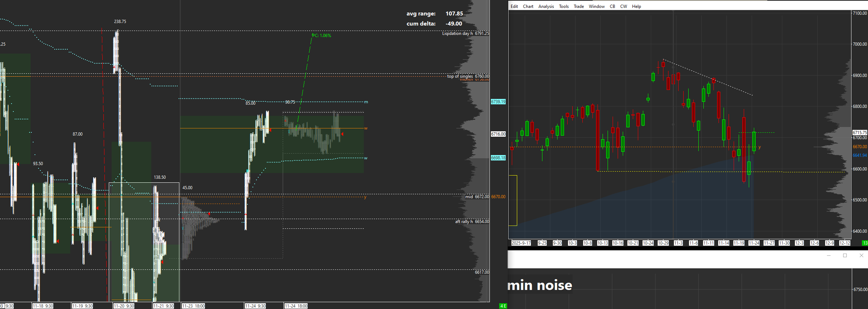The height and width of the screenshot is (309, 868).
Task: Select the '11-21 9:30' session date marker
Action: coord(164,306)
